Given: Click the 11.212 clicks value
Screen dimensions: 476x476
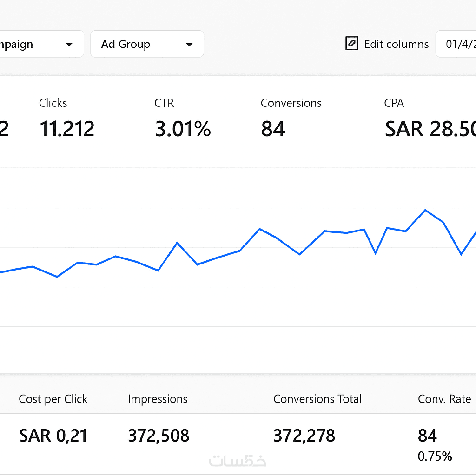Looking at the screenshot, I should 67,129.
